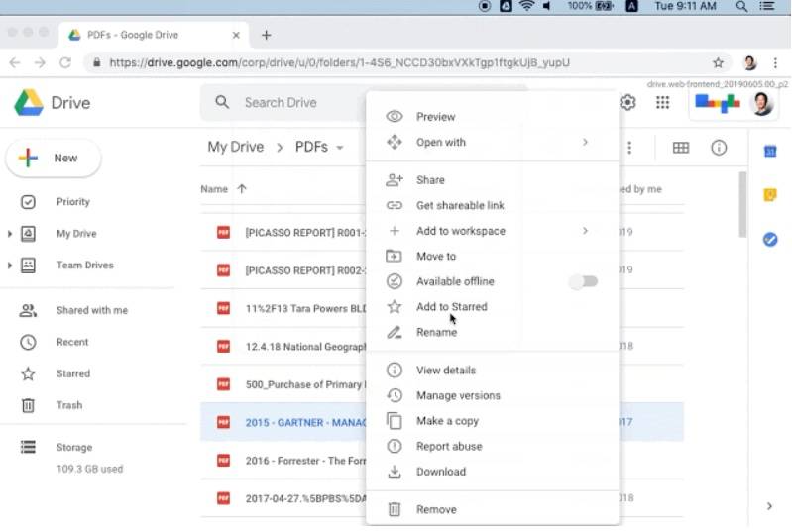Open the three-dot more actions toolbar button
Screen dimensions: 792x532
(629, 148)
